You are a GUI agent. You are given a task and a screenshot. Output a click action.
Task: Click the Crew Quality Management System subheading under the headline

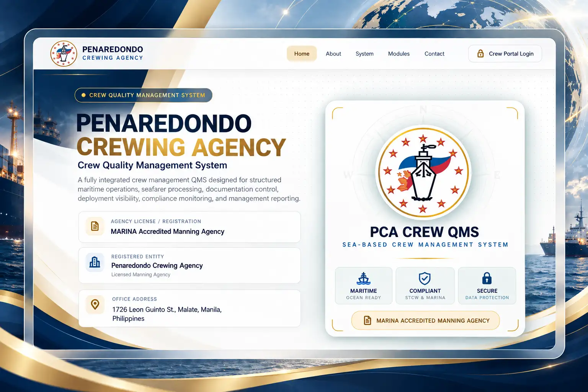coord(152,165)
